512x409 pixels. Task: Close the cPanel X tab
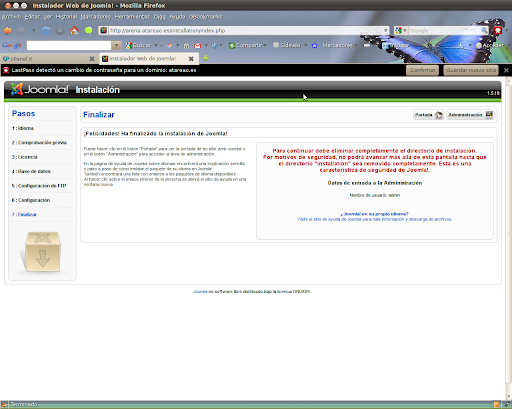pyautogui.click(x=92, y=59)
